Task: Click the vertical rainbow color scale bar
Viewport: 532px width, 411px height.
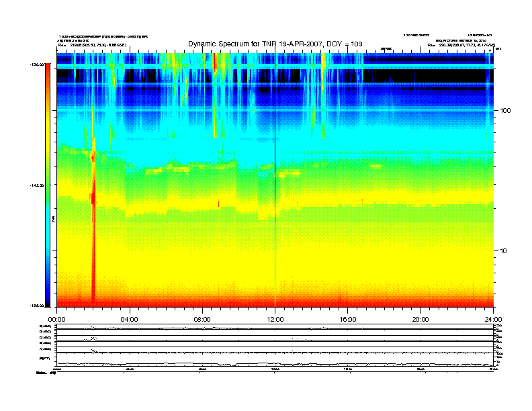Action: [x=48, y=185]
